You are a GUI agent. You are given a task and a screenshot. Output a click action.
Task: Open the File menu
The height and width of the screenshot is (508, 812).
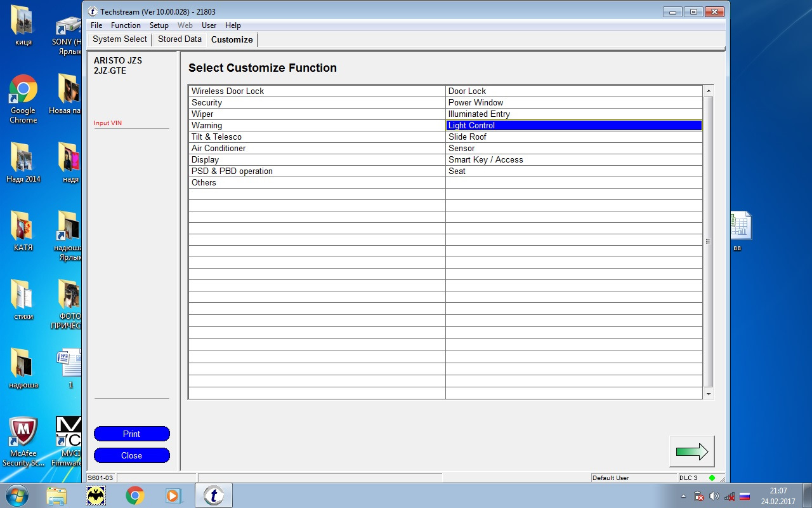click(x=96, y=25)
